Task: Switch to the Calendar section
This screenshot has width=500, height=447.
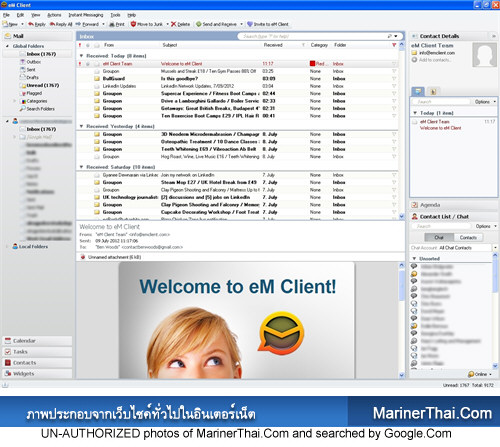Action: [x=37, y=341]
